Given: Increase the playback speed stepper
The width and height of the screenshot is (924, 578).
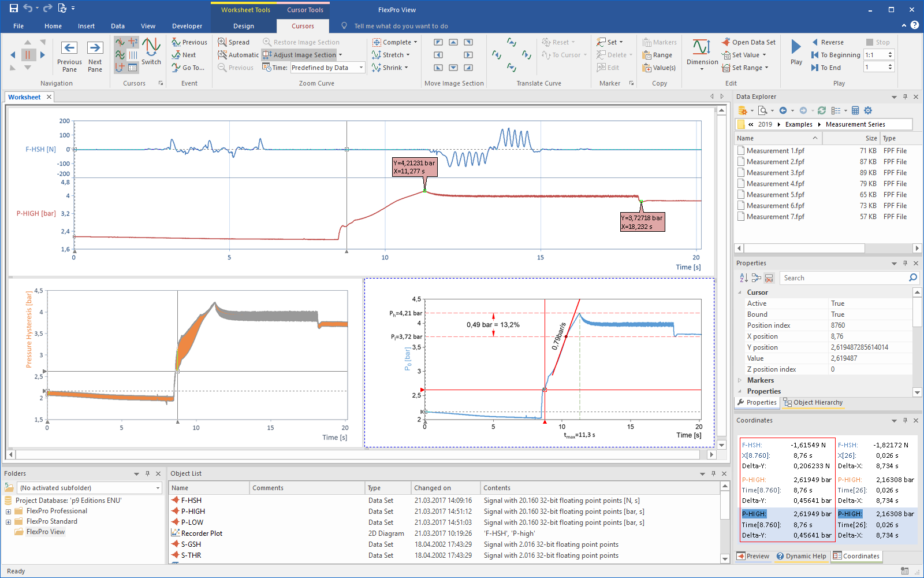Looking at the screenshot, I should click(x=890, y=53).
